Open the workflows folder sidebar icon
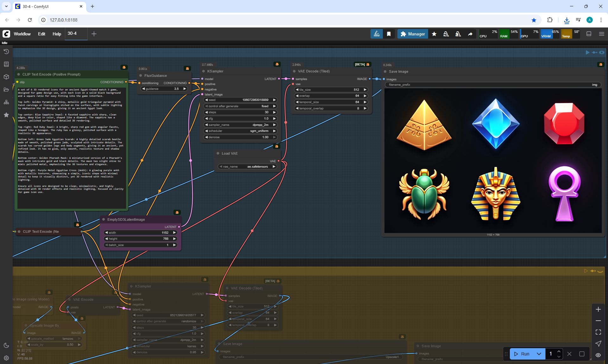Screen dimensions: 608x364 (x=6, y=89)
